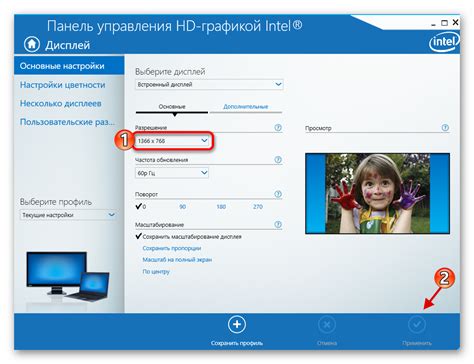Click the Intel logo in the header
The height and width of the screenshot is (364, 474).
444,42
